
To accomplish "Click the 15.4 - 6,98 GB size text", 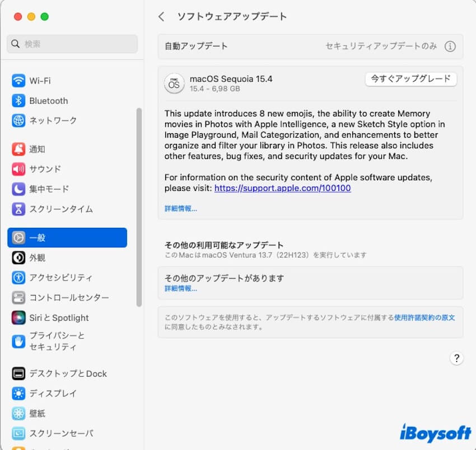I will pos(215,89).
